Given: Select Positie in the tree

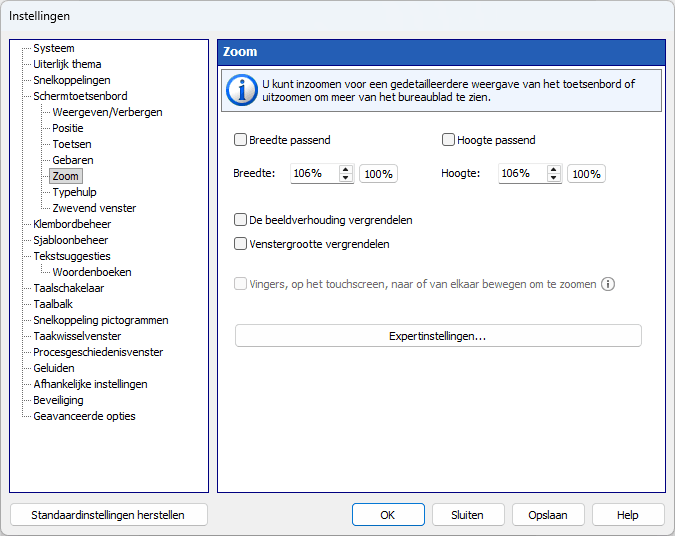Looking at the screenshot, I should pos(68,128).
